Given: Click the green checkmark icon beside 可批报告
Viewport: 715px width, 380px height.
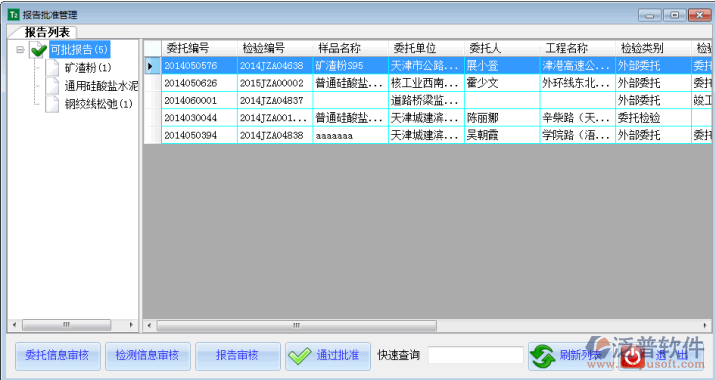Looking at the screenshot, I should tap(38, 49).
